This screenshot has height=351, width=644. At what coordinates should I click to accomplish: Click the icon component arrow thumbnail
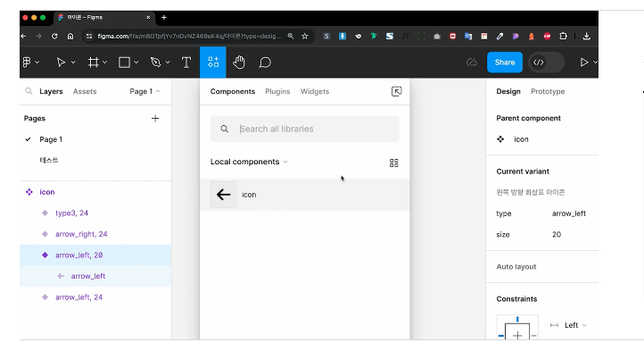[223, 194]
